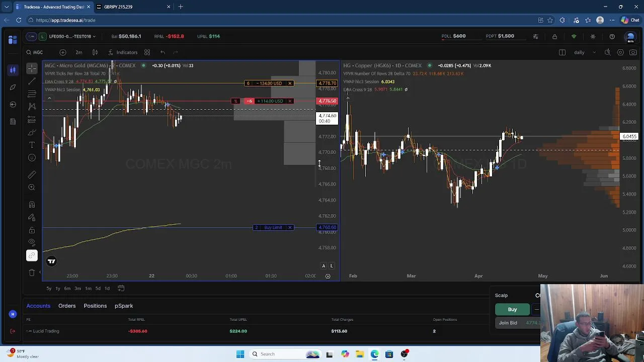Open the quick search lightning icon

pos(607,52)
